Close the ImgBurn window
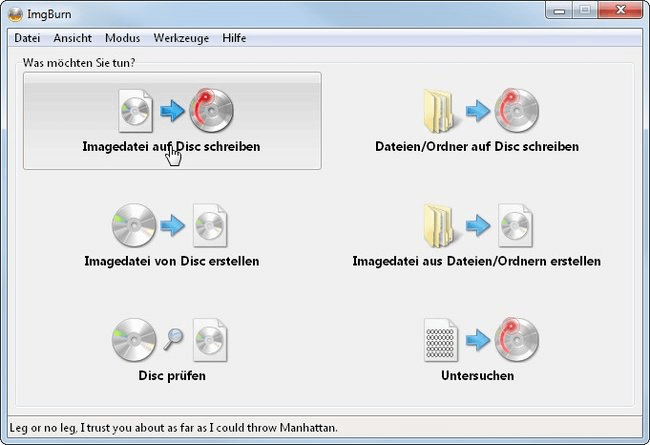This screenshot has height=445, width=650. 620,10
